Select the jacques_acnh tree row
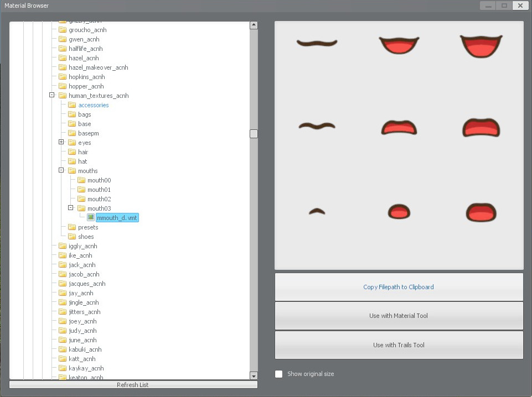This screenshot has height=397, width=532. pos(87,284)
